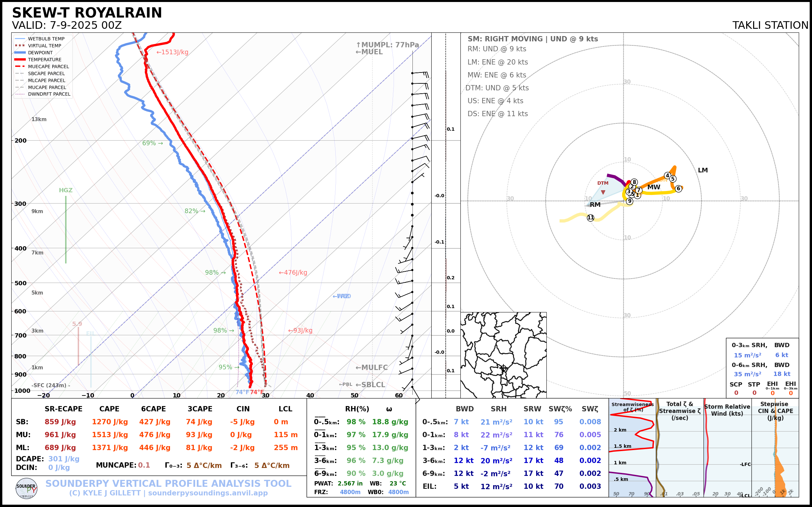Click the sounderpysoundings.anvil.app link text
Viewport: 812px width, 507px height.
point(208,493)
